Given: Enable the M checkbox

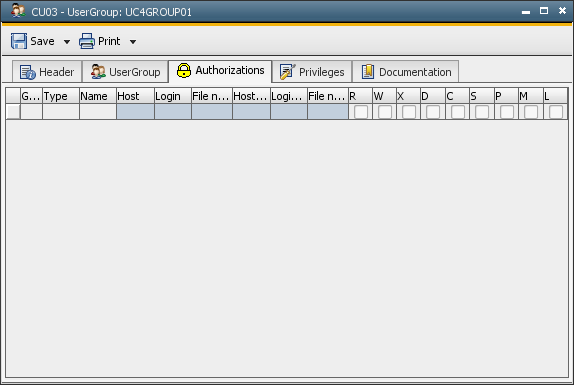Looking at the screenshot, I should click(531, 112).
